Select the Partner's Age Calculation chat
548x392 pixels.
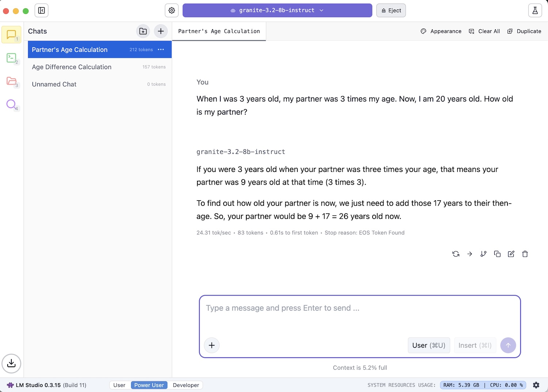(x=100, y=50)
